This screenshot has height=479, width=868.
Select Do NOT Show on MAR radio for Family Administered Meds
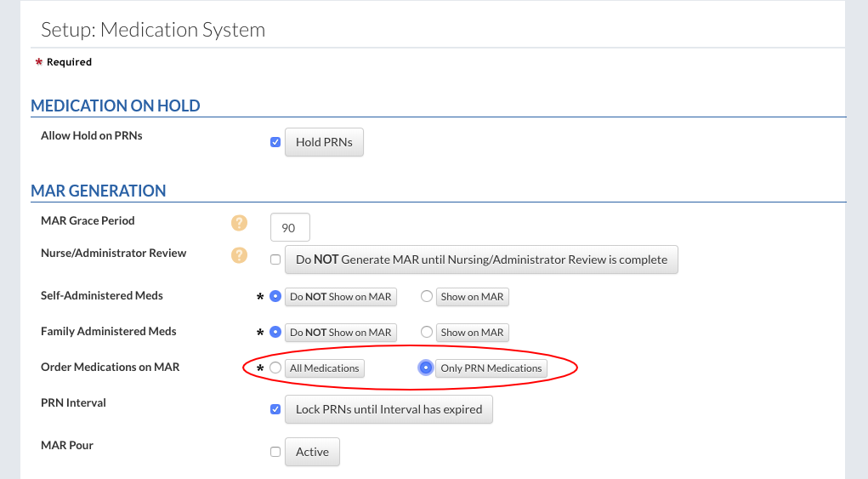click(x=275, y=333)
